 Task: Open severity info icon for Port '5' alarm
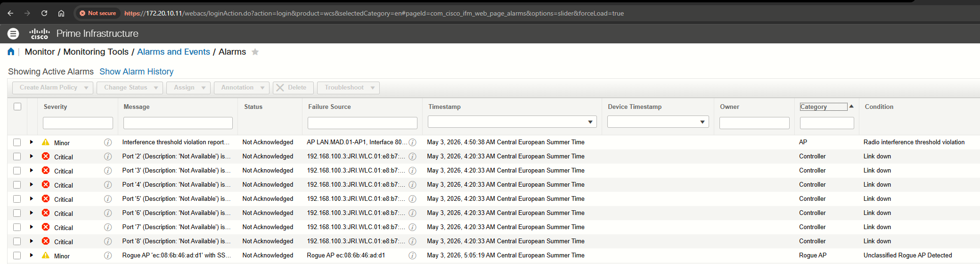click(x=108, y=199)
